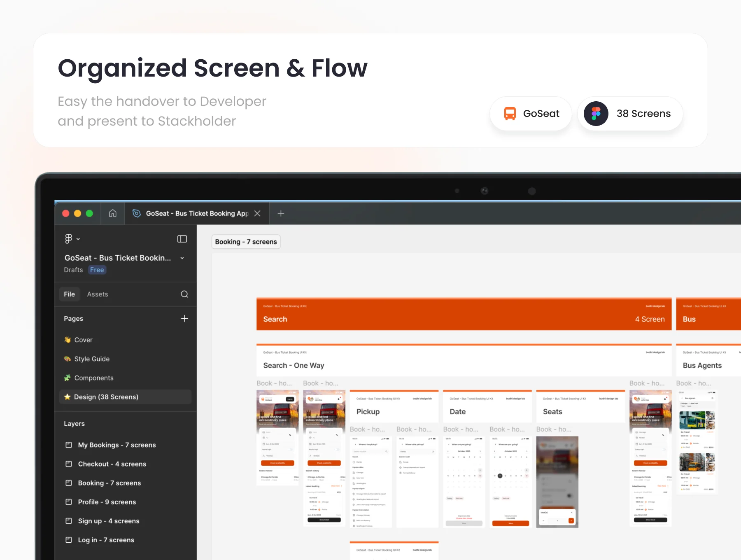This screenshot has width=741, height=560.
Task: Select the Date section card
Action: [x=487, y=406]
